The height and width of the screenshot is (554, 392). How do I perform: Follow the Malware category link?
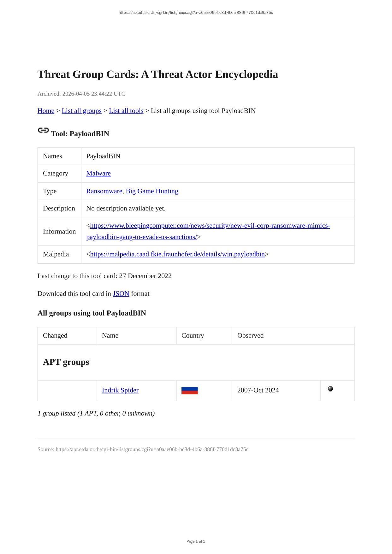click(98, 173)
